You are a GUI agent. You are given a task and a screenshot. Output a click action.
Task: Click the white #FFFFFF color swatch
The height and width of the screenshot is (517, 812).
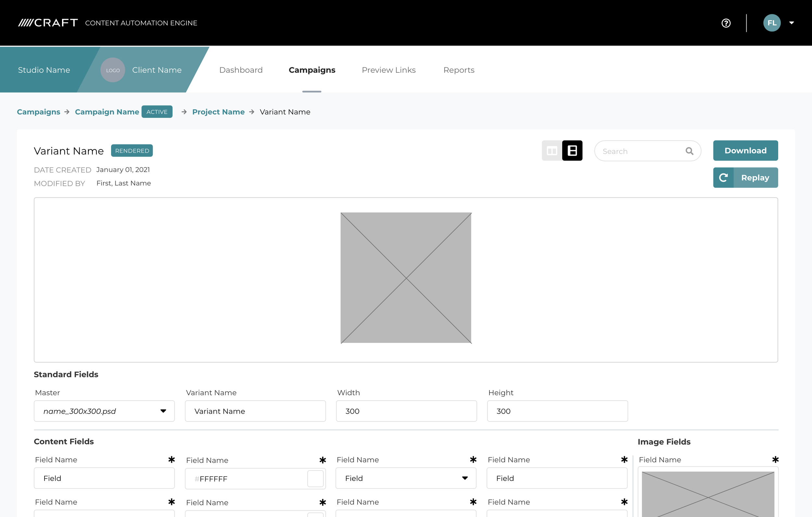315,479
